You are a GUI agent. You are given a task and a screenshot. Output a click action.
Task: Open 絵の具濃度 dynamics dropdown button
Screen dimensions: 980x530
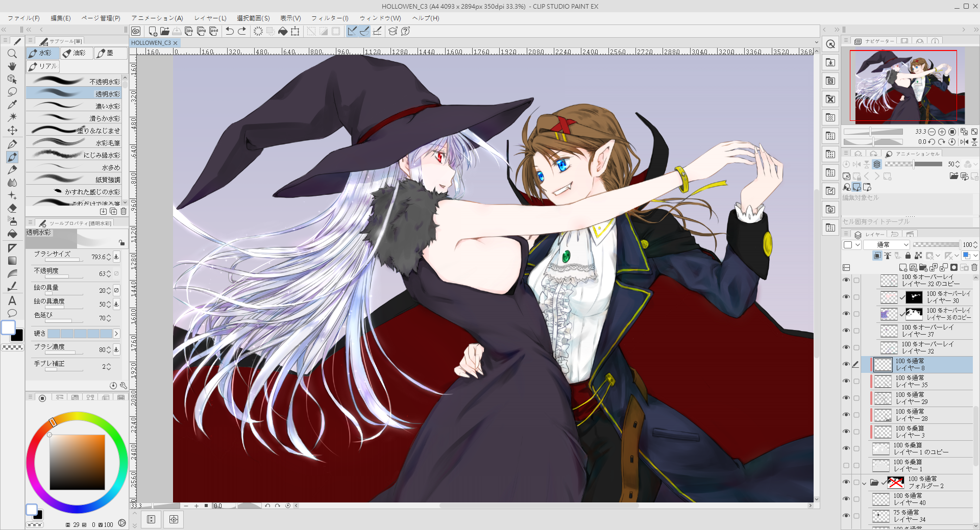click(x=116, y=304)
